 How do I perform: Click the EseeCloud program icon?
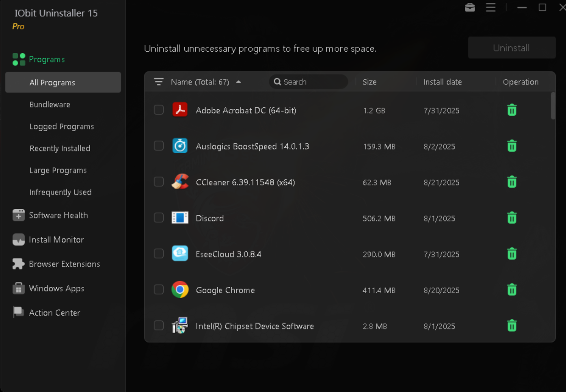tap(180, 253)
